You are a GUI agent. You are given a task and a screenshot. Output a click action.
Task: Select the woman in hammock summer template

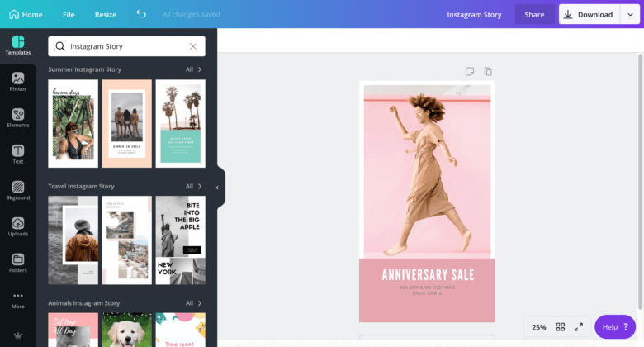tap(73, 124)
